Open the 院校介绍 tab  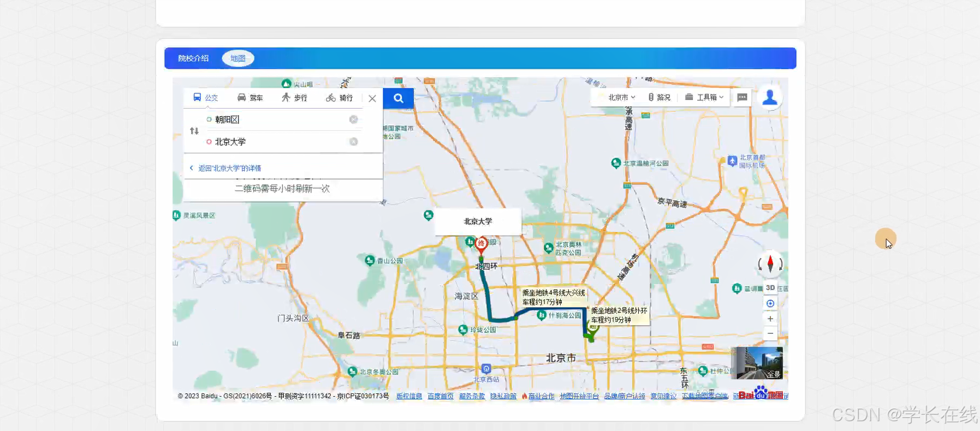click(x=193, y=58)
